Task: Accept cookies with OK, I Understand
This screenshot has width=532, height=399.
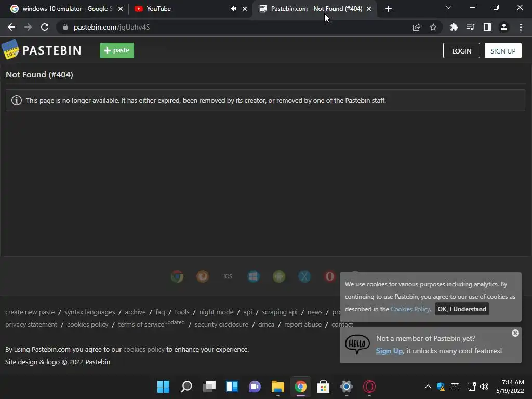Action: pyautogui.click(x=462, y=309)
